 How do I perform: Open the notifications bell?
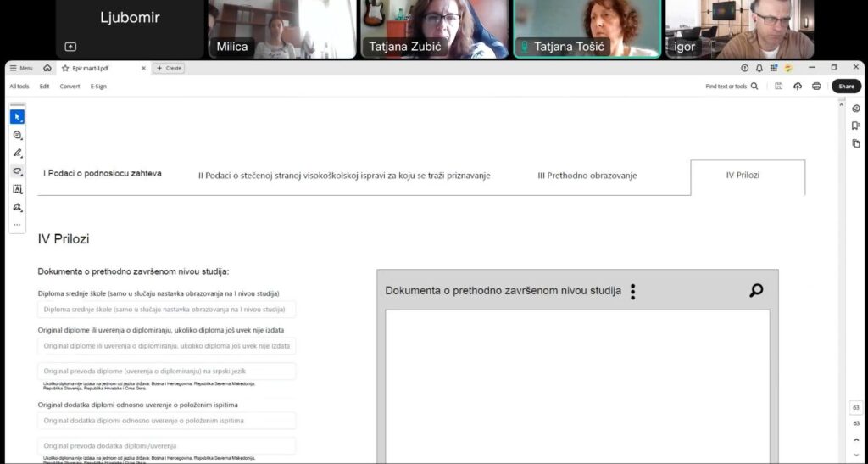[759, 68]
